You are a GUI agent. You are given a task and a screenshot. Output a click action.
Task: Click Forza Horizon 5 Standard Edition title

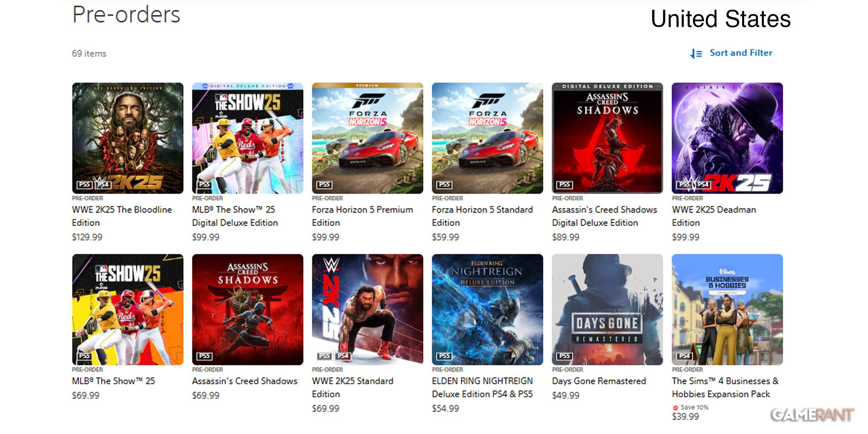coord(483,216)
